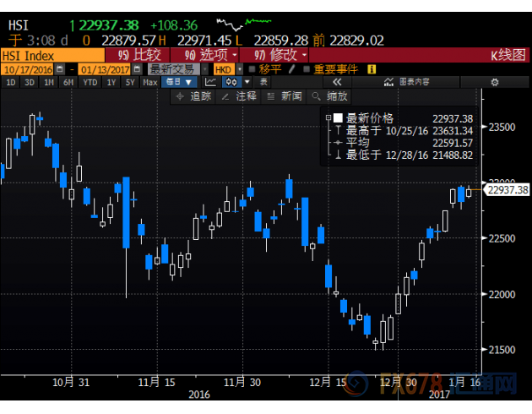532x414 pixels.
Task: Select the candlestick chart type icon
Action: [231, 83]
